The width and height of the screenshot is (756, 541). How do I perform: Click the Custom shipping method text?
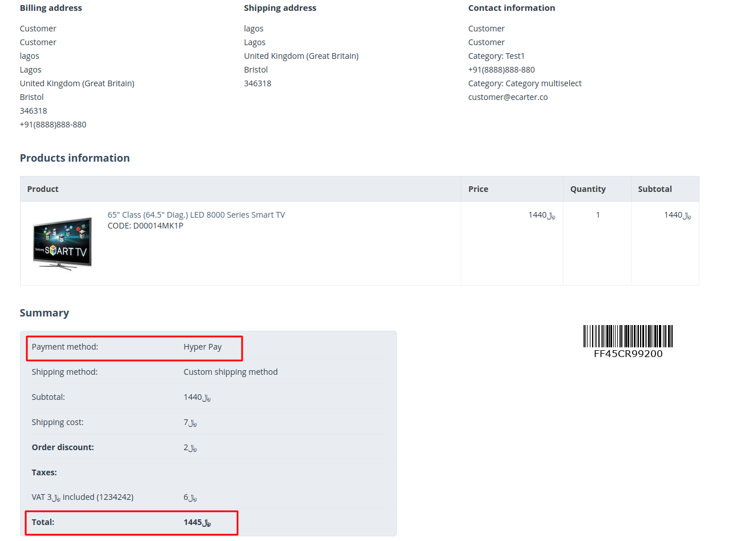pos(230,372)
